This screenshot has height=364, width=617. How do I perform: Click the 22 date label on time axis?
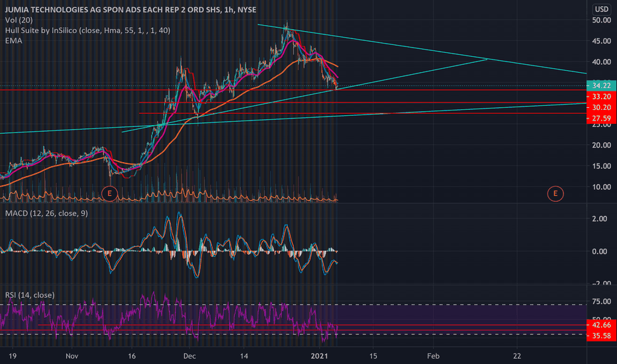point(516,356)
